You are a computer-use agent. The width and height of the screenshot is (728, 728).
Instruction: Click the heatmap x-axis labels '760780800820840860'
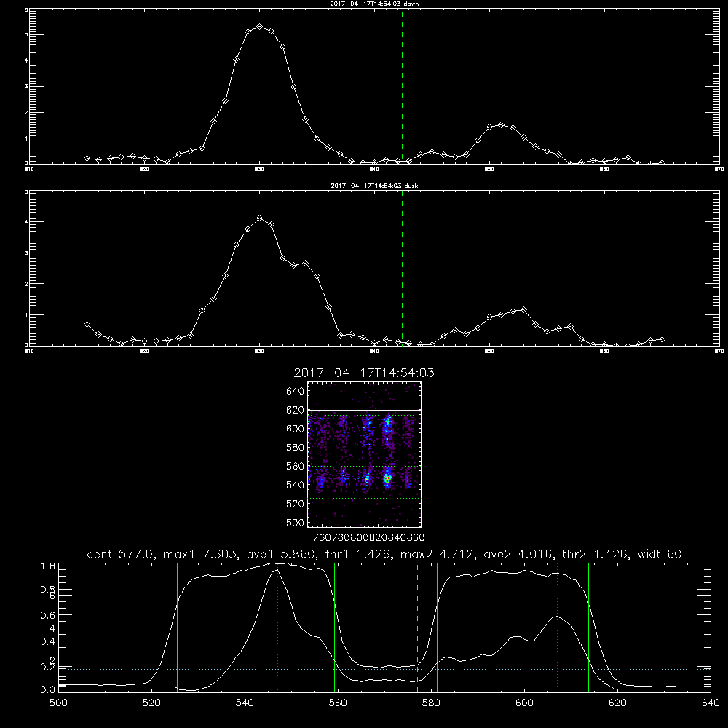point(368,537)
